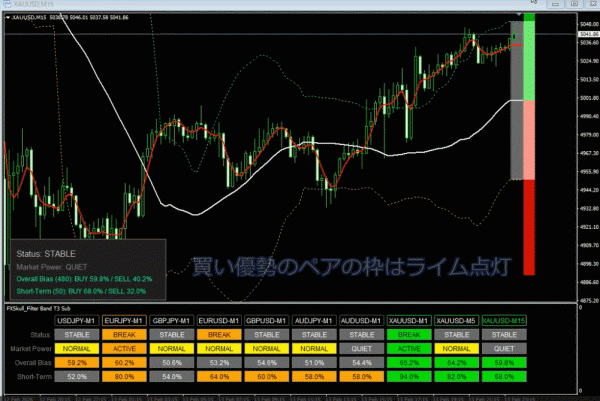Select the GBPUSD-M1 pair header
This screenshot has height=401, width=600.
click(266, 319)
